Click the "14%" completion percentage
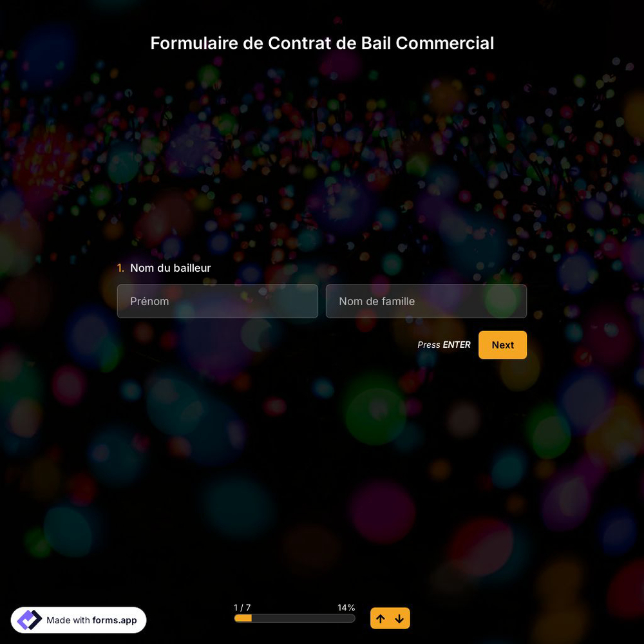This screenshot has height=644, width=644. point(346,607)
